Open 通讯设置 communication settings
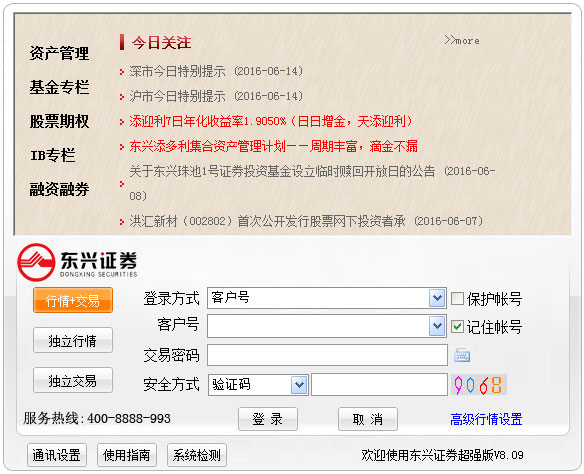This screenshot has height=474, width=584. [57, 455]
